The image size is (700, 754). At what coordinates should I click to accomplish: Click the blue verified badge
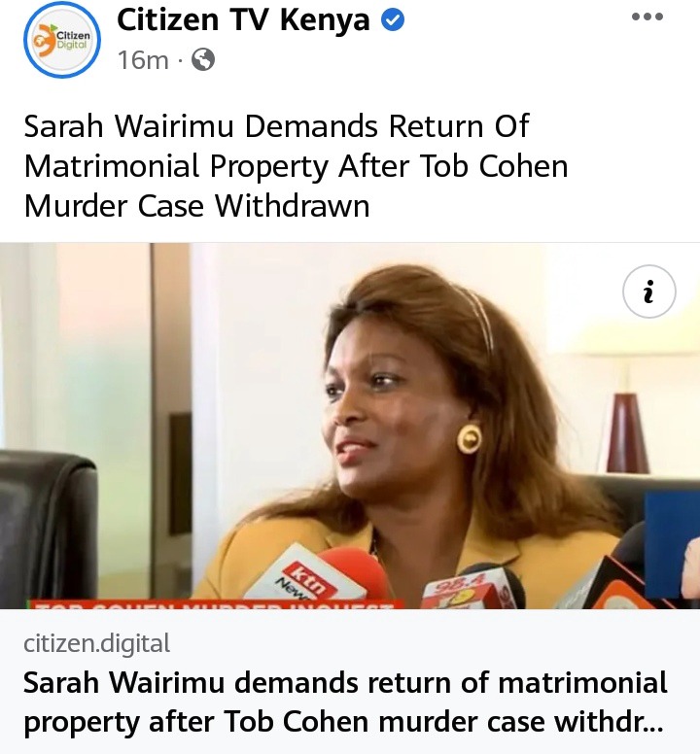[393, 20]
